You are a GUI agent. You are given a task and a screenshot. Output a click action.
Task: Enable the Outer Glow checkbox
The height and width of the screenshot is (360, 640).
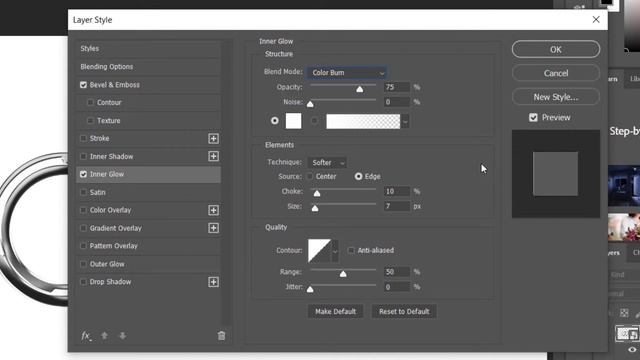tap(83, 264)
